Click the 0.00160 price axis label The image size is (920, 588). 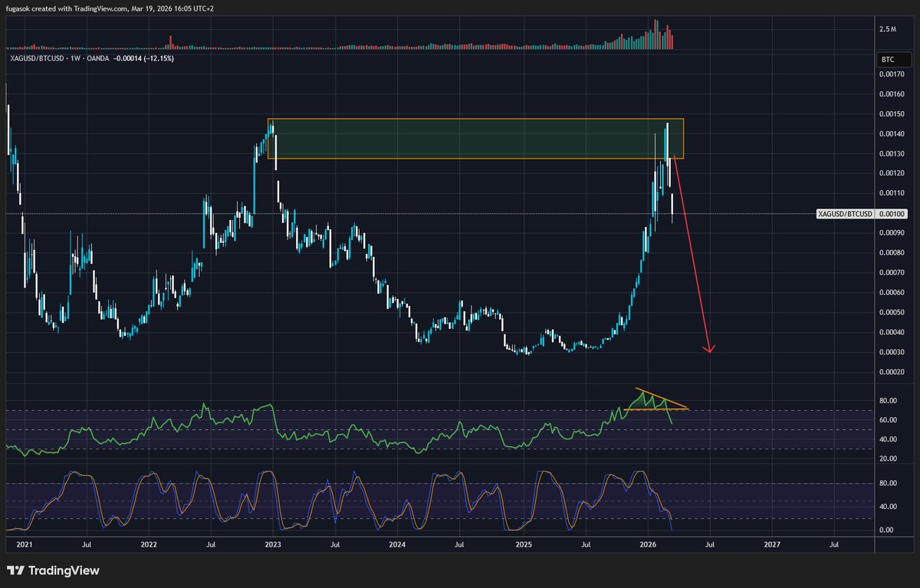(891, 94)
